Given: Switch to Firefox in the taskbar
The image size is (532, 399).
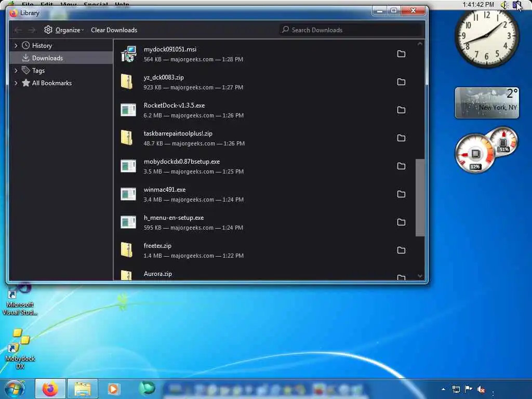Looking at the screenshot, I should pos(50,389).
